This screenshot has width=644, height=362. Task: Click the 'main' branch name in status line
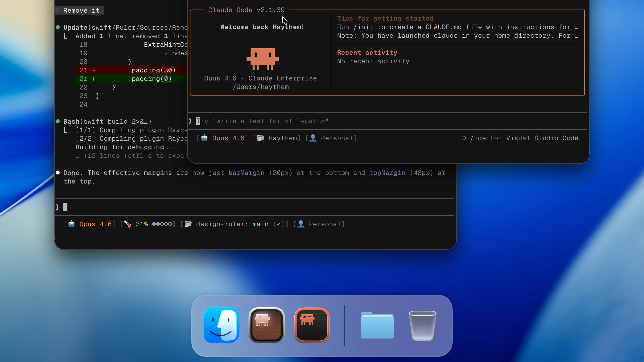pos(260,224)
